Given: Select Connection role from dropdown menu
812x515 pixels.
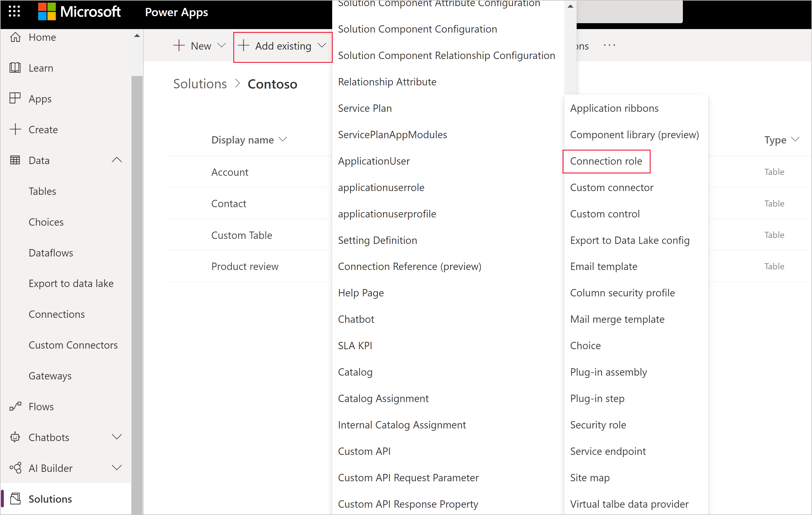Looking at the screenshot, I should 605,161.
